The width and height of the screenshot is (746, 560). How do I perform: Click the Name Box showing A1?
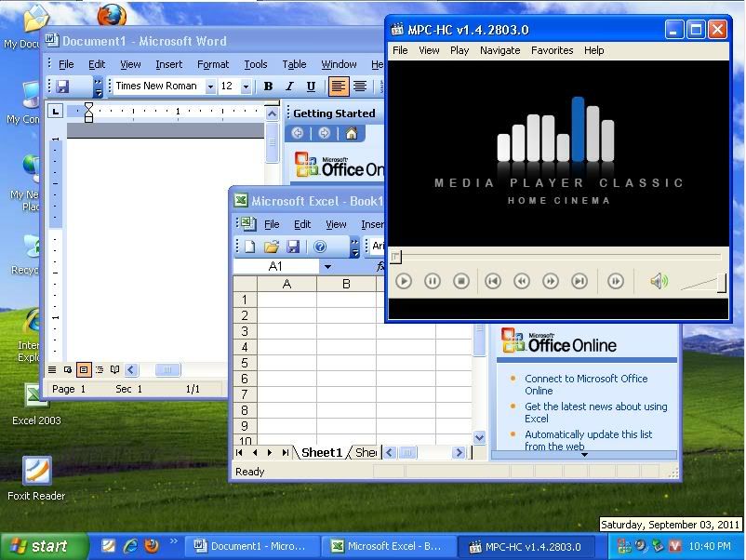pos(276,267)
